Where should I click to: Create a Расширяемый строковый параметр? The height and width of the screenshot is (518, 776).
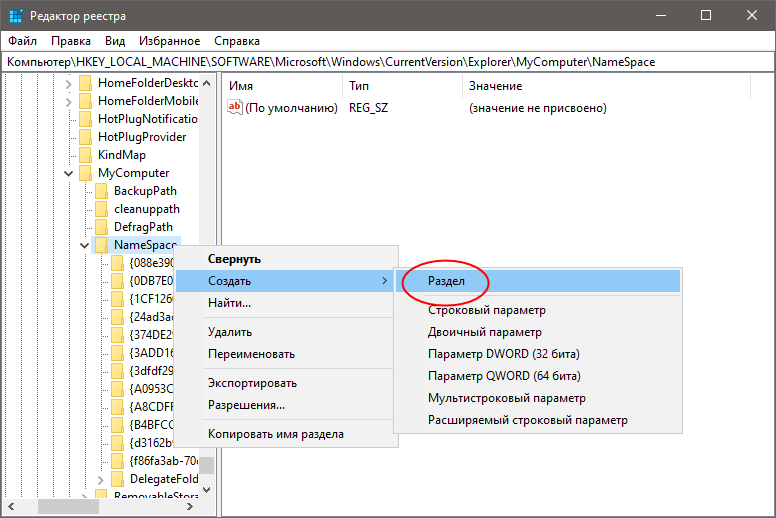[x=538, y=420]
